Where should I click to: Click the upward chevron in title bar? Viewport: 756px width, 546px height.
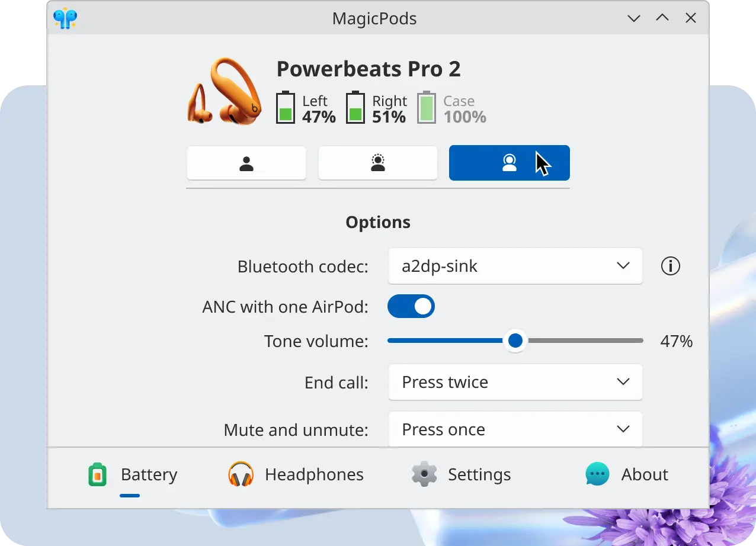pos(662,18)
